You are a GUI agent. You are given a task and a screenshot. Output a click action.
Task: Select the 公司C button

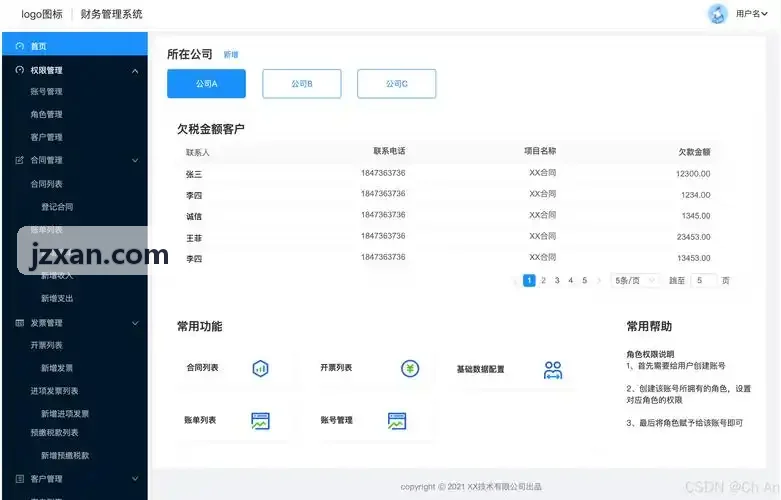click(x=396, y=84)
